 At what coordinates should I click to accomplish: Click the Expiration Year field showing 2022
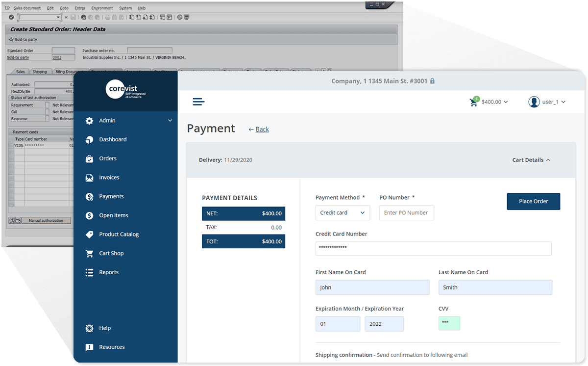384,324
